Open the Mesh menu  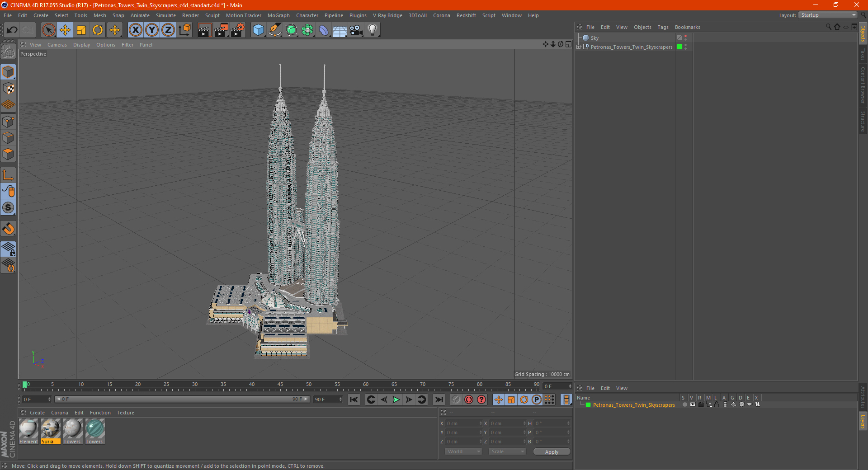[x=99, y=15]
